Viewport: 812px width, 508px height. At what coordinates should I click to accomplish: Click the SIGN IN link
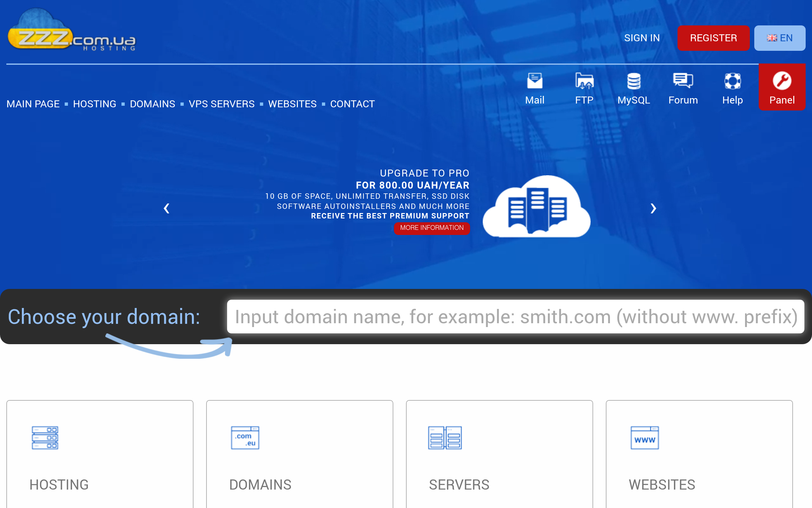coord(642,38)
